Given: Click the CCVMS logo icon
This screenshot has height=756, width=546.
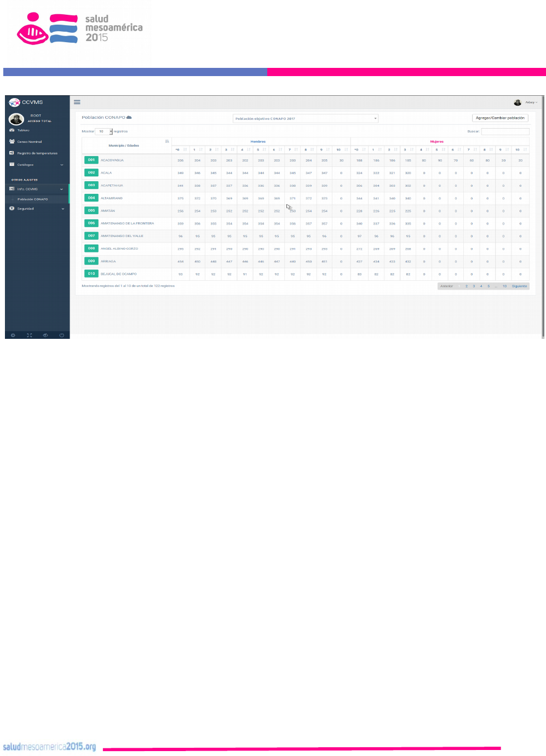Looking at the screenshot, I should 14,102.
